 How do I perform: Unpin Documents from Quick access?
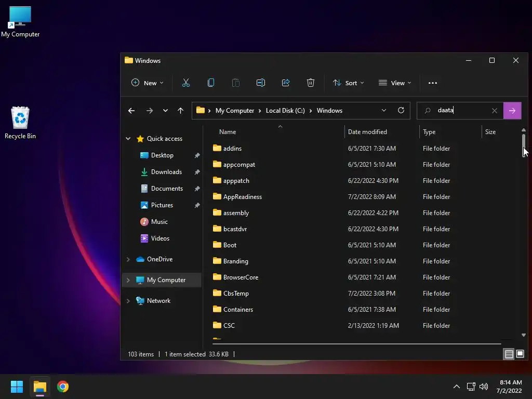197,189
